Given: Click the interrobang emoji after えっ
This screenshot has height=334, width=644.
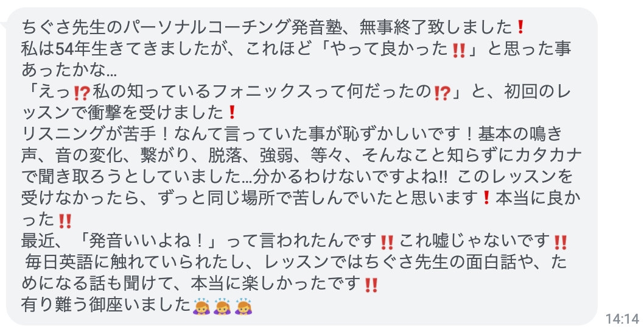Looking at the screenshot, I should tap(82, 93).
